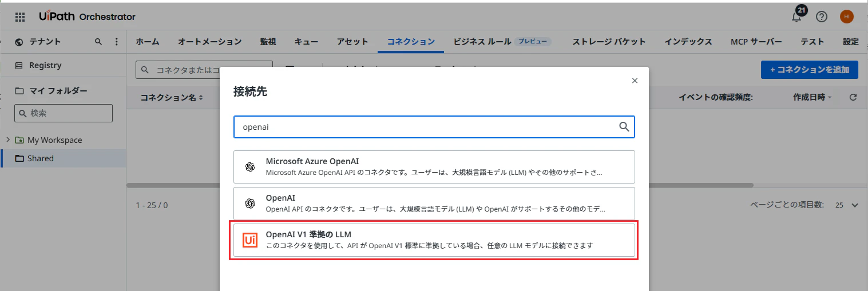Screen dimensions: 868x291
Task: Switch to the オートメーション tab
Action: pos(209,42)
